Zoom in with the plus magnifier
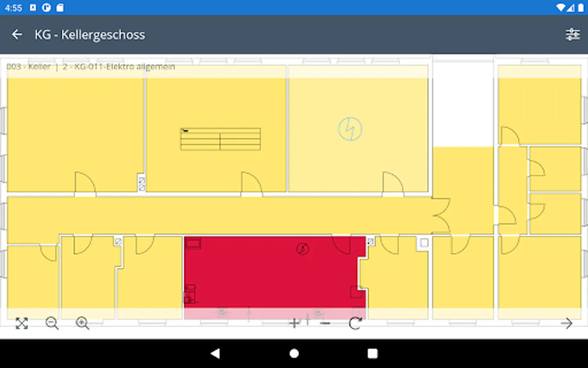The width and height of the screenshot is (588, 368). click(x=82, y=323)
